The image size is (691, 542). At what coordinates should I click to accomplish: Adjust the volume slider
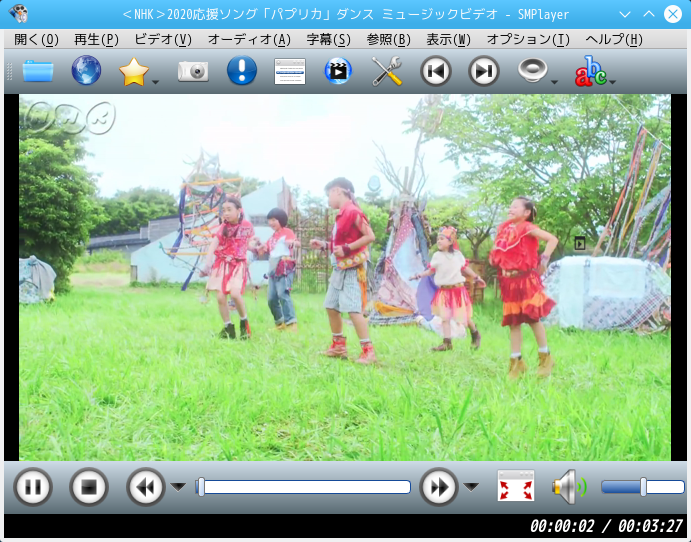(x=643, y=487)
